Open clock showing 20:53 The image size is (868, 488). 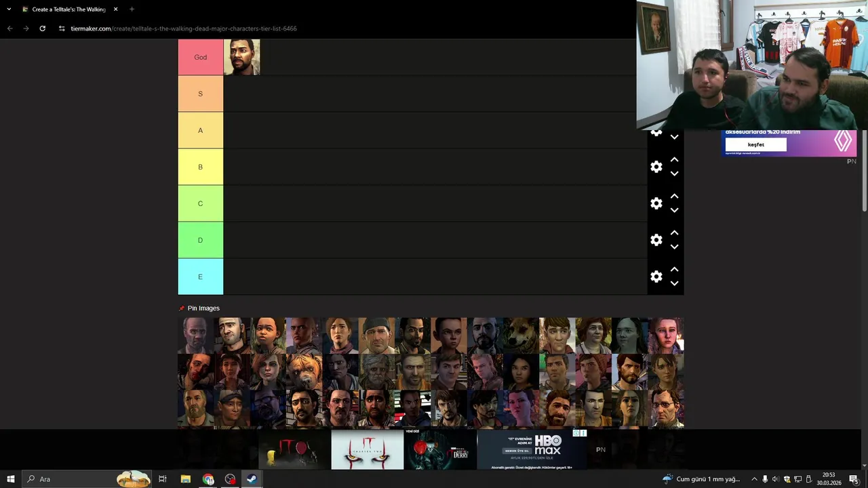829,479
